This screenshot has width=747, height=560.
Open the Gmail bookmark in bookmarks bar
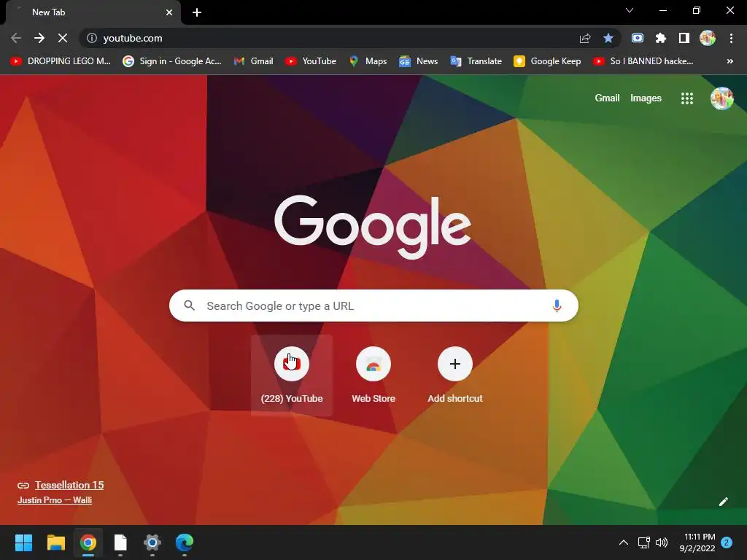coord(253,61)
